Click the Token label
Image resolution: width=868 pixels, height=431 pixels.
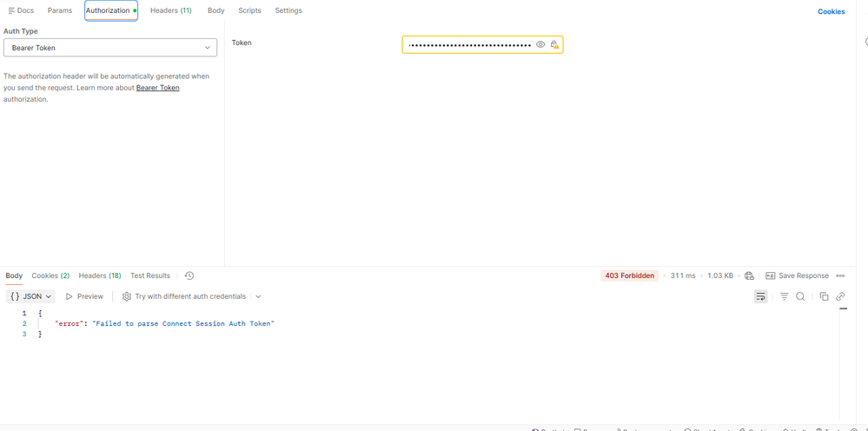click(x=242, y=43)
